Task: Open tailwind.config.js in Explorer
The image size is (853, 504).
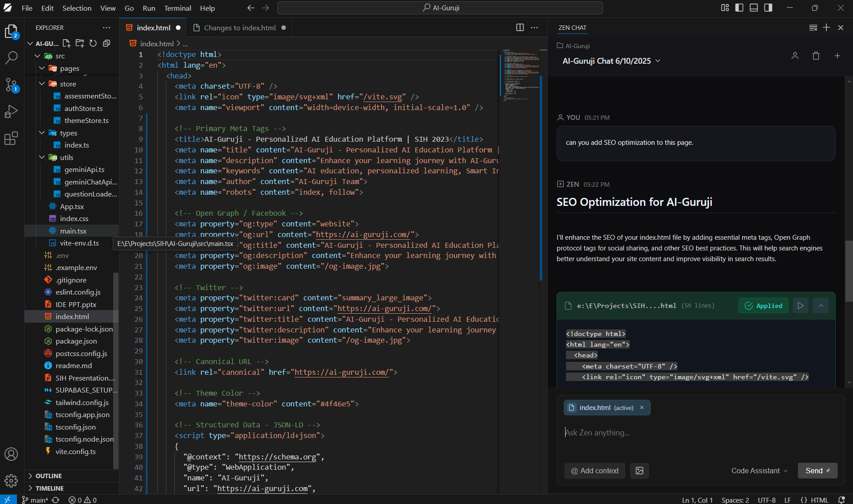Action: point(82,403)
